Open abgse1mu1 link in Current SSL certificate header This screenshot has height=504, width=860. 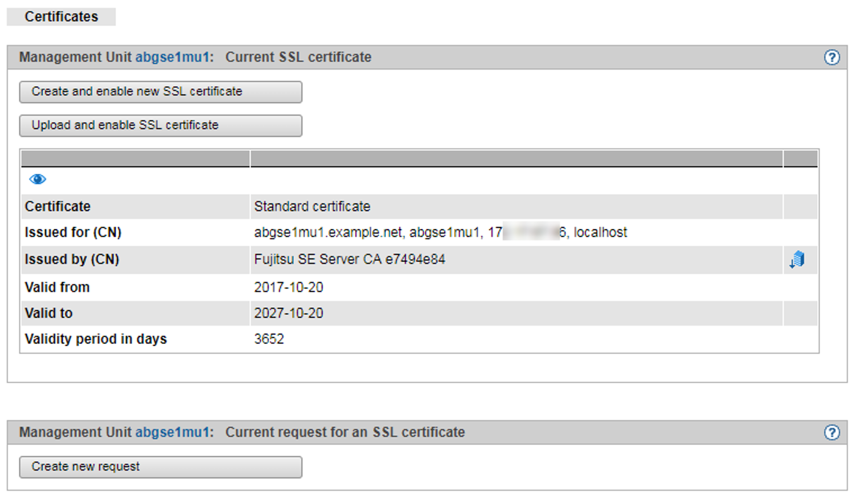[172, 57]
